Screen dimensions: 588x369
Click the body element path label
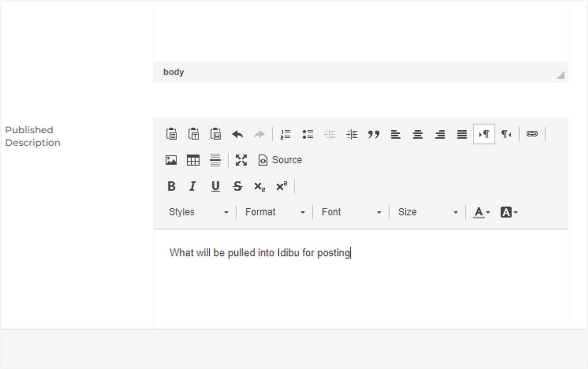173,72
